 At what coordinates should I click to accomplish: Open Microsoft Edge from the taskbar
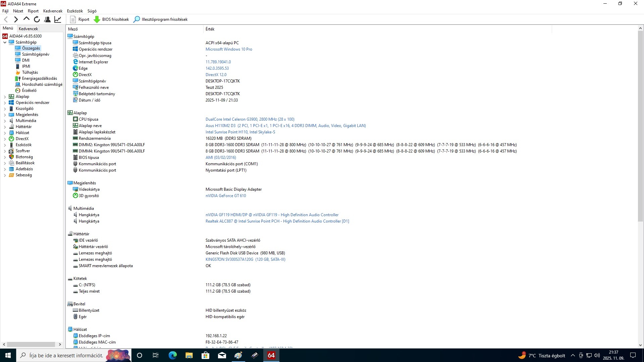[x=172, y=355]
